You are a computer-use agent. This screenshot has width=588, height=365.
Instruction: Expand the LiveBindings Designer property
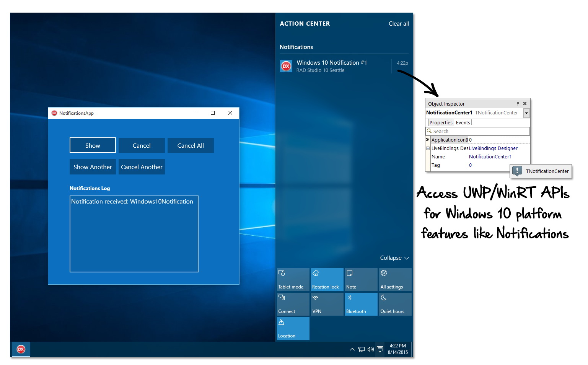[x=428, y=148]
